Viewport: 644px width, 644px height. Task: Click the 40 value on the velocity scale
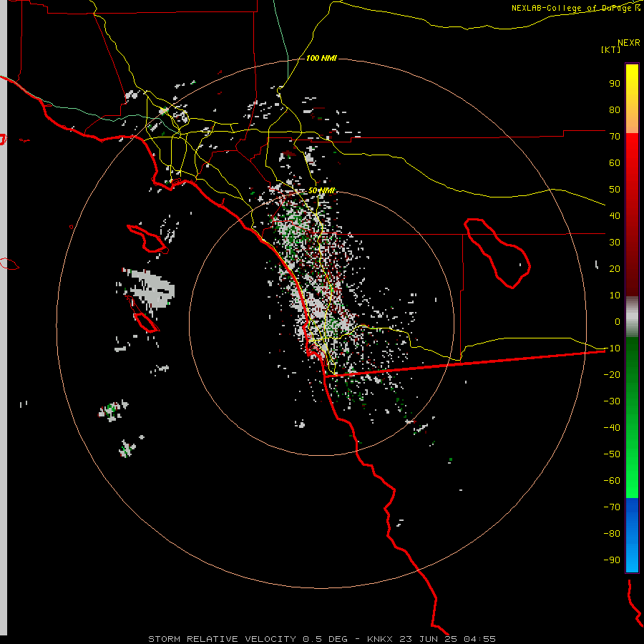pyautogui.click(x=615, y=216)
